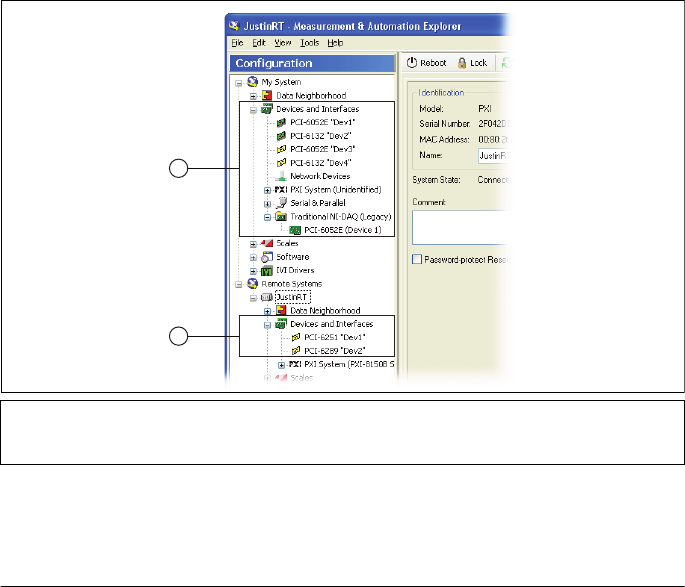Click the My System globe icon
The height and width of the screenshot is (587, 685).
point(252,82)
